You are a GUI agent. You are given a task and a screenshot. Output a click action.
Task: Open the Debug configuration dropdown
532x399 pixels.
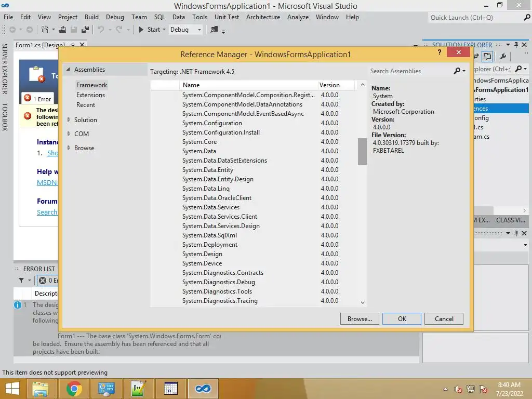click(199, 30)
